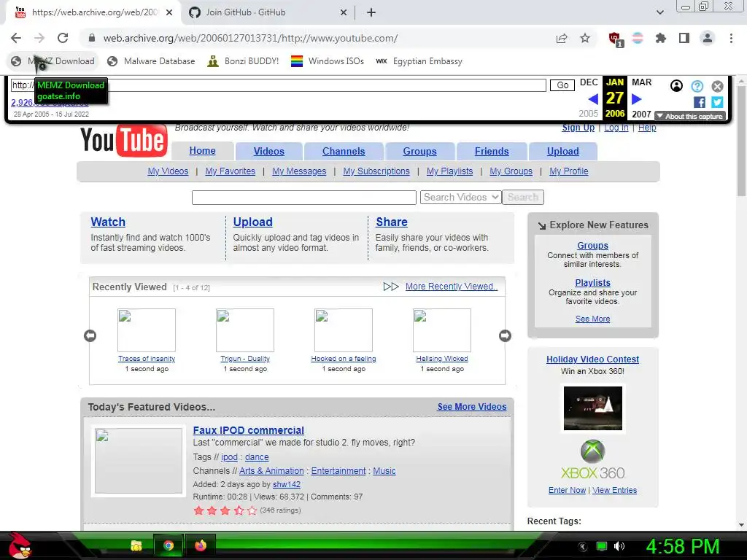The width and height of the screenshot is (747, 560).
Task: Open the Faux IPOD commercial thumbnail
Action: pyautogui.click(x=139, y=461)
